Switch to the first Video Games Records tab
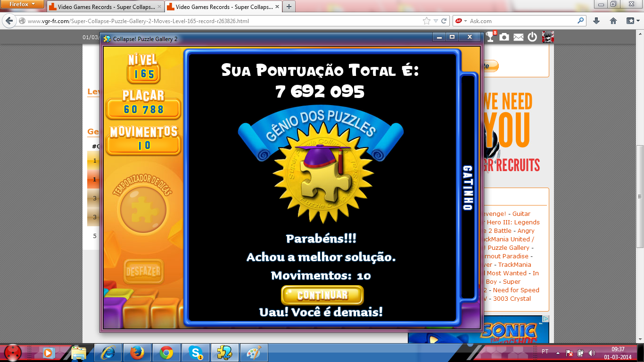 [x=104, y=7]
